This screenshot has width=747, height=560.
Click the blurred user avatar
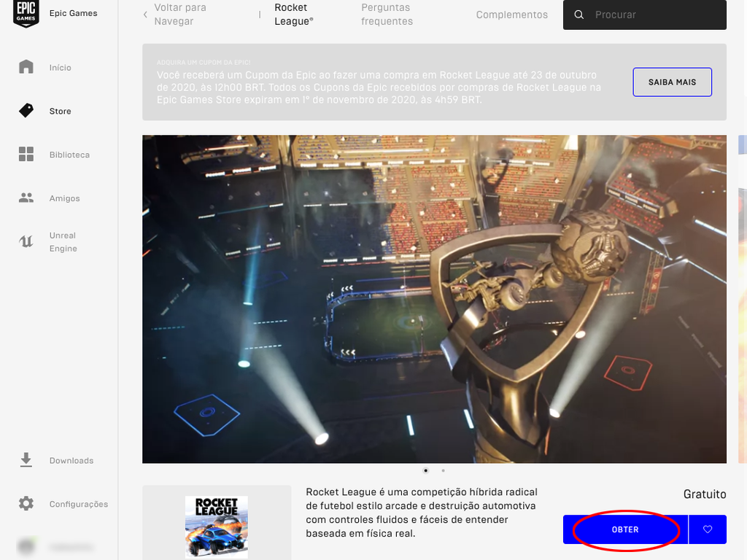(x=26, y=546)
